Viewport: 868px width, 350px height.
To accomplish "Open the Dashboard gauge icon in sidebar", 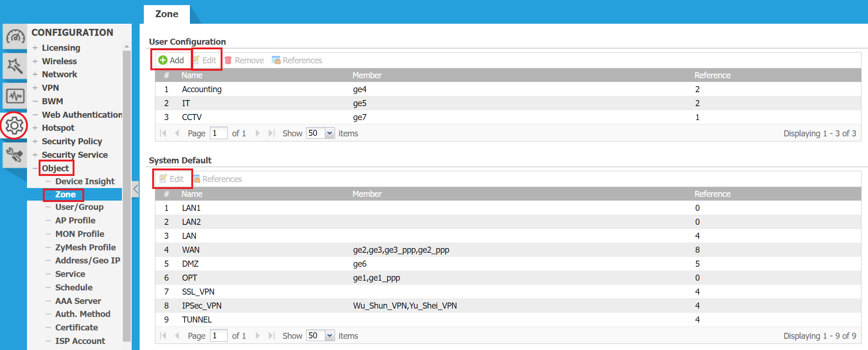I will pyautogui.click(x=15, y=37).
